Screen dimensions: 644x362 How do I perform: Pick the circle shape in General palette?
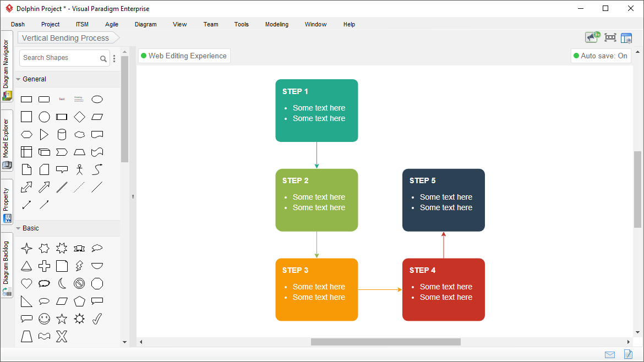44,117
